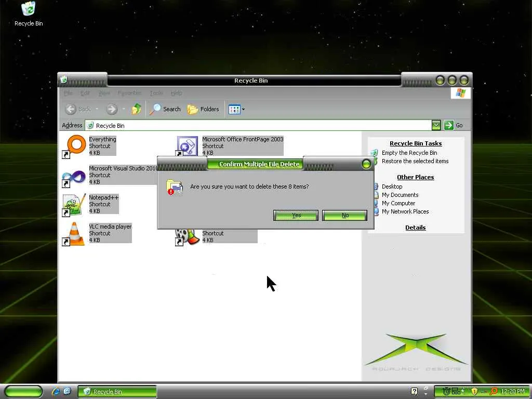Click the language bar help question icon

point(414,392)
